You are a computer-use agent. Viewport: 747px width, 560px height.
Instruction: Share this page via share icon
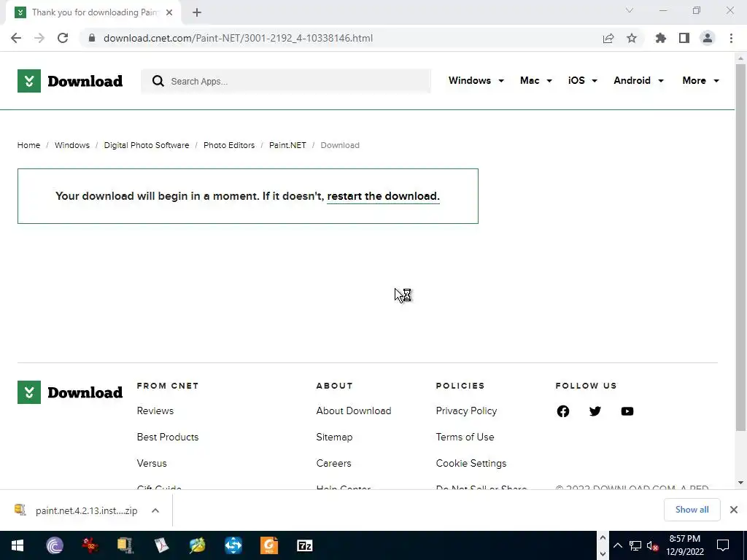[608, 38]
